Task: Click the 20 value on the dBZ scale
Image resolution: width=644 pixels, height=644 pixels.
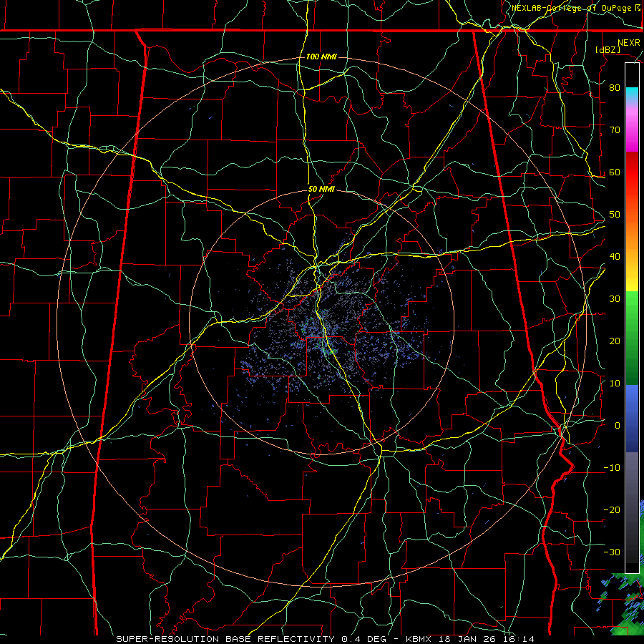Action: 615,341
